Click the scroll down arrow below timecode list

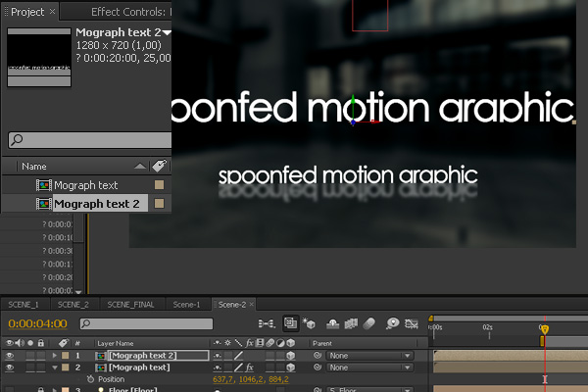(x=78, y=291)
